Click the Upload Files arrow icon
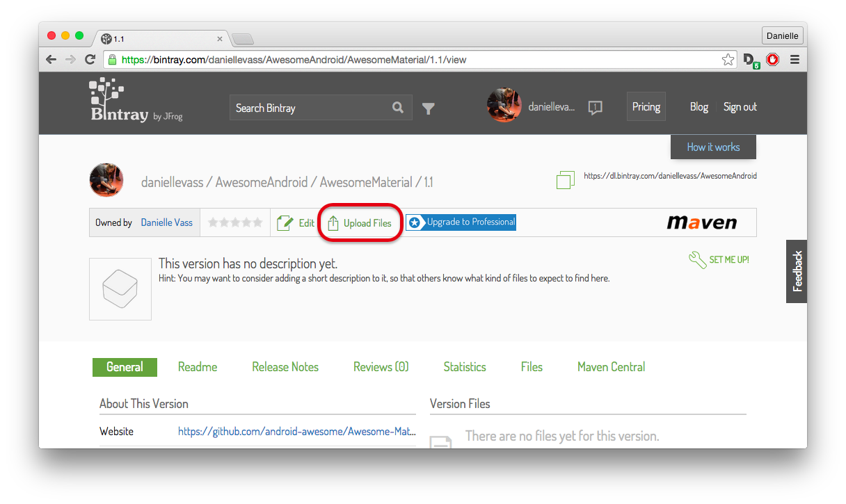Viewport: 846px width, 504px height. point(333,222)
